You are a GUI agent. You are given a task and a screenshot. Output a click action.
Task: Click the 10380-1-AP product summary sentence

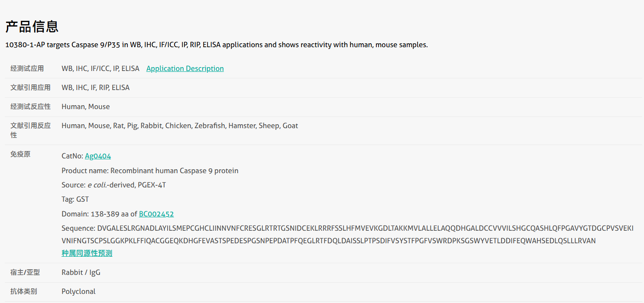216,45
